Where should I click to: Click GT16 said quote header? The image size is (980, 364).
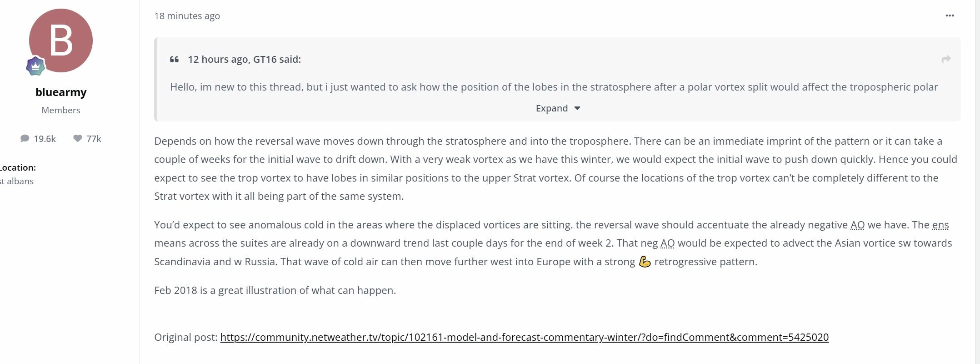(245, 59)
